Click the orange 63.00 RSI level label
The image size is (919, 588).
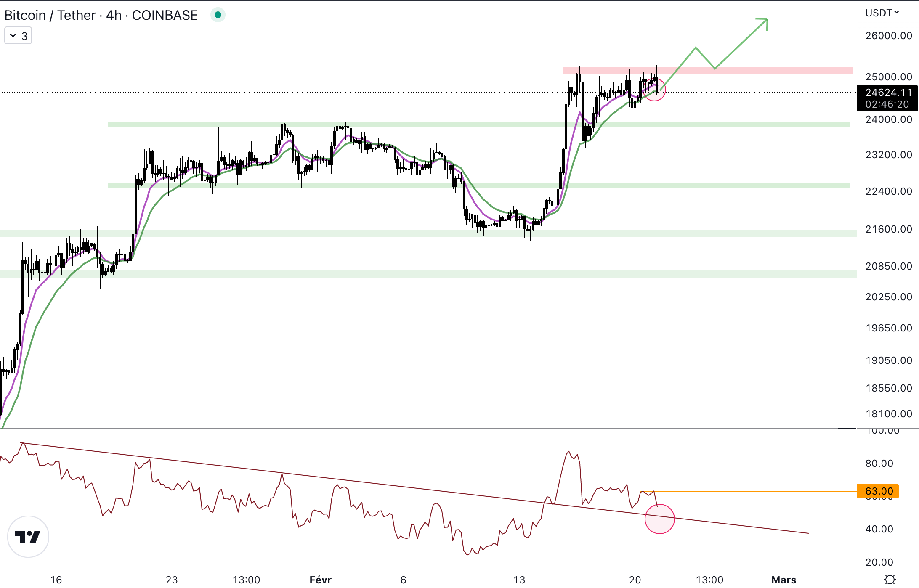[878, 491]
